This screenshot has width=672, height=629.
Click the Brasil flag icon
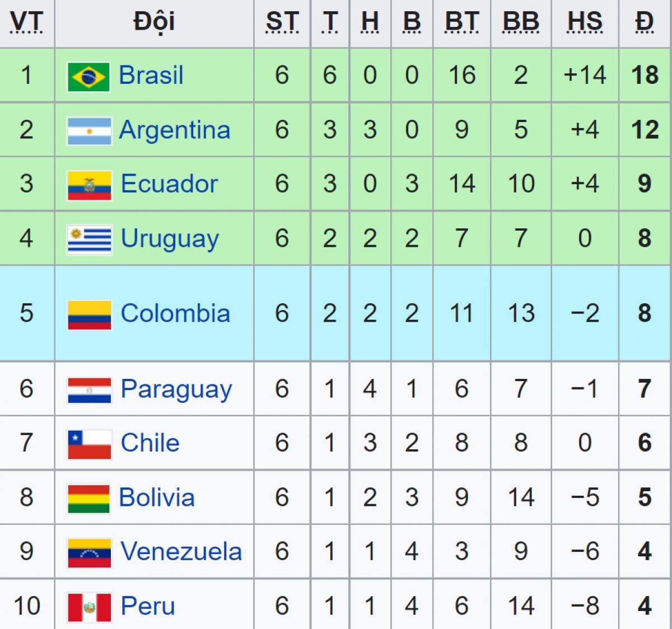(x=88, y=77)
